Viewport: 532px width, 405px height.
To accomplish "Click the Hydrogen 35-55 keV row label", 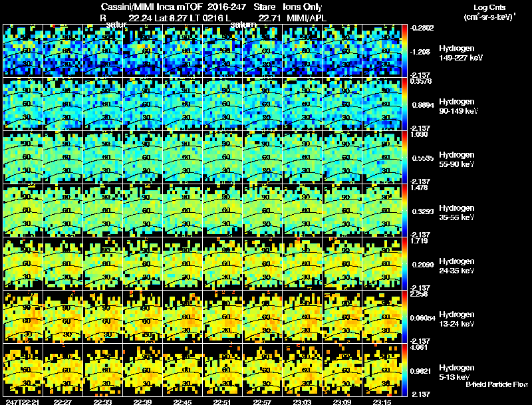I will (x=457, y=213).
